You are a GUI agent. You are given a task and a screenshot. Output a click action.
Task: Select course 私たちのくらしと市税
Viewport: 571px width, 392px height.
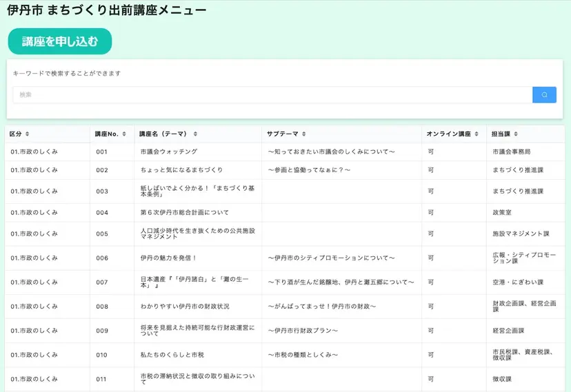[x=172, y=355]
